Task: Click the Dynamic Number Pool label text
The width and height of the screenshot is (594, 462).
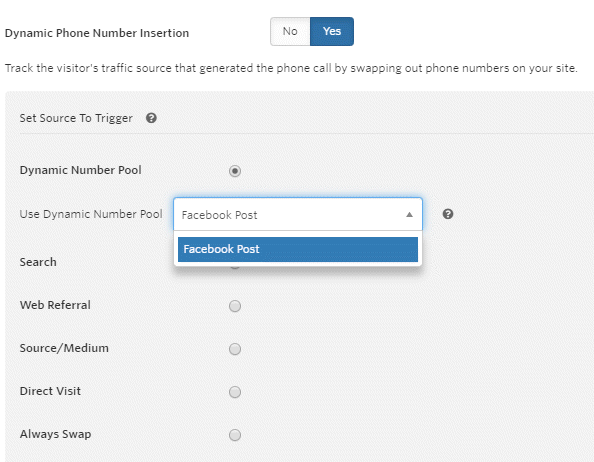Action: pyautogui.click(x=80, y=170)
